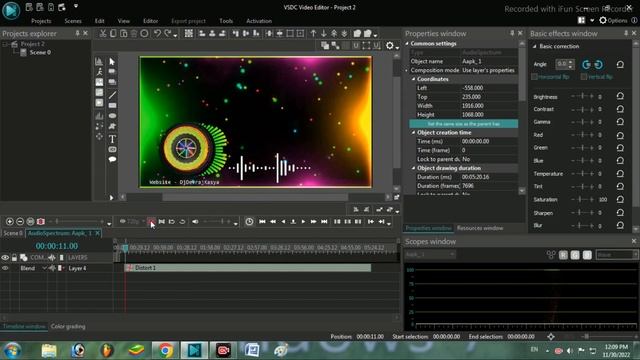
Task: Toggle the lock icon in LAYERS header row
Action: 14,258
